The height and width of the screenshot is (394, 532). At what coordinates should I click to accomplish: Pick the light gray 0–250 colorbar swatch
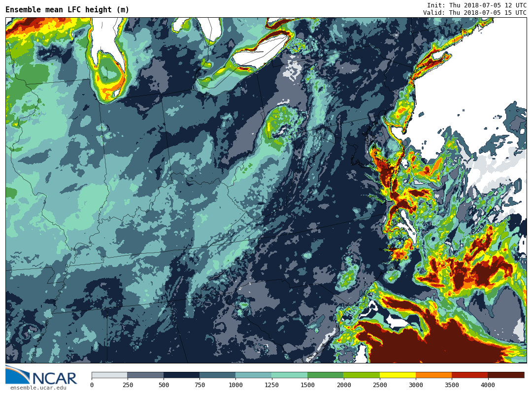tap(109, 375)
